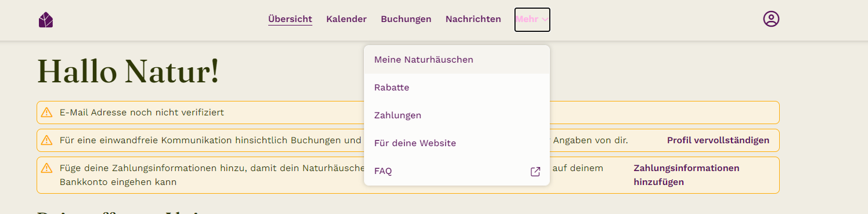Click Profil vervollständigen link
This screenshot has width=868, height=214.
(x=718, y=140)
